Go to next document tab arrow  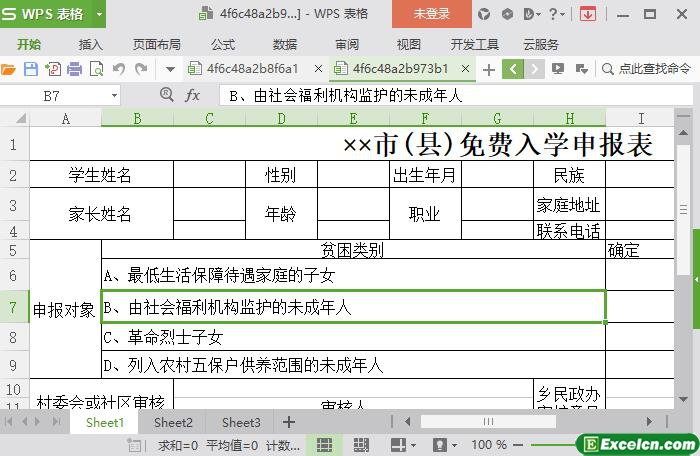click(x=534, y=69)
